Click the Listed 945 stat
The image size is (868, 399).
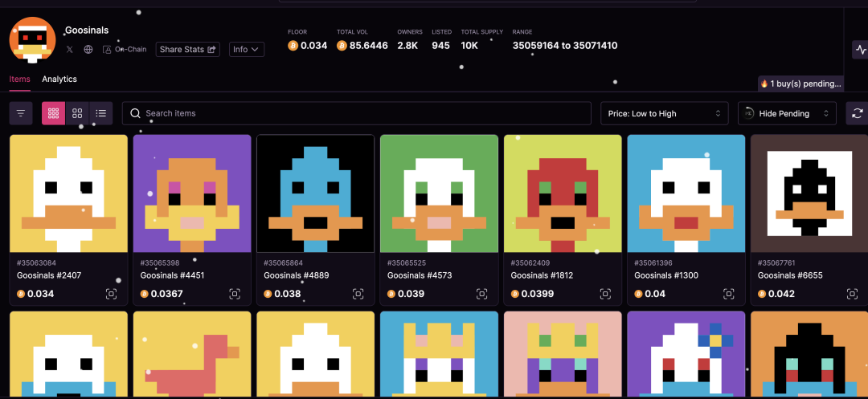(x=441, y=41)
